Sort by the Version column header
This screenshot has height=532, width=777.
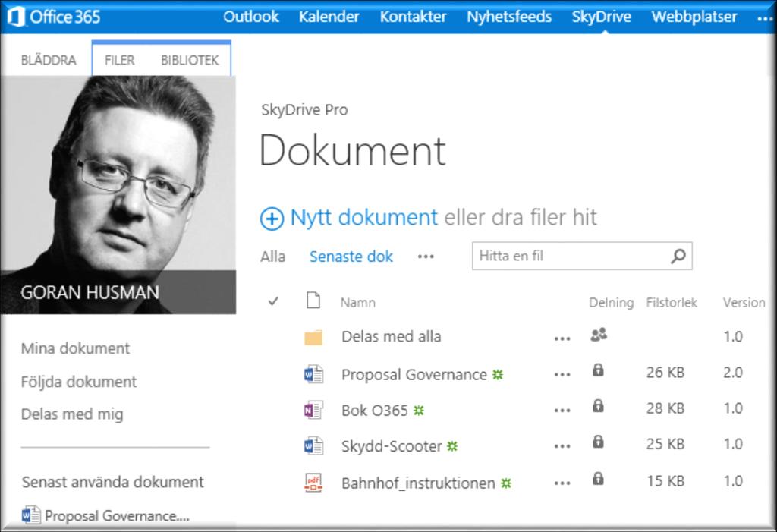pyautogui.click(x=744, y=303)
